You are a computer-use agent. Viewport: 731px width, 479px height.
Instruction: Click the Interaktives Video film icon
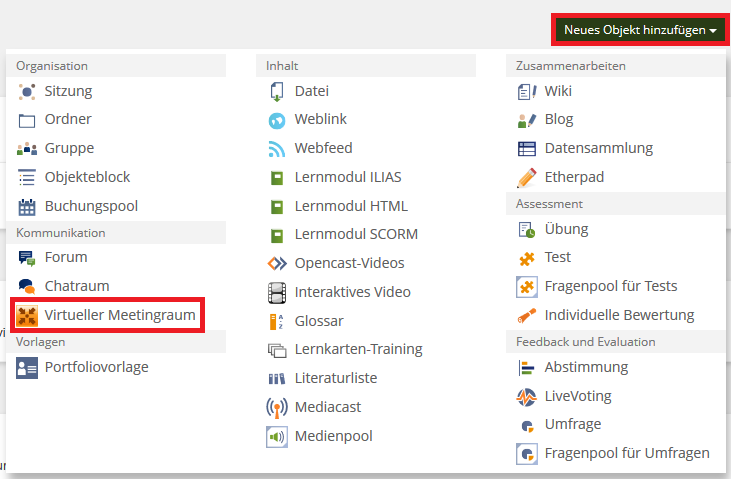pos(277,293)
